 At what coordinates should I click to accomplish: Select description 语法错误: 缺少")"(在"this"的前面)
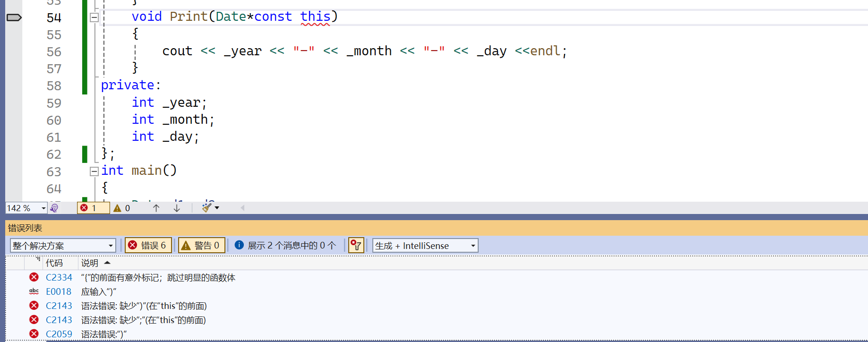pos(144,306)
